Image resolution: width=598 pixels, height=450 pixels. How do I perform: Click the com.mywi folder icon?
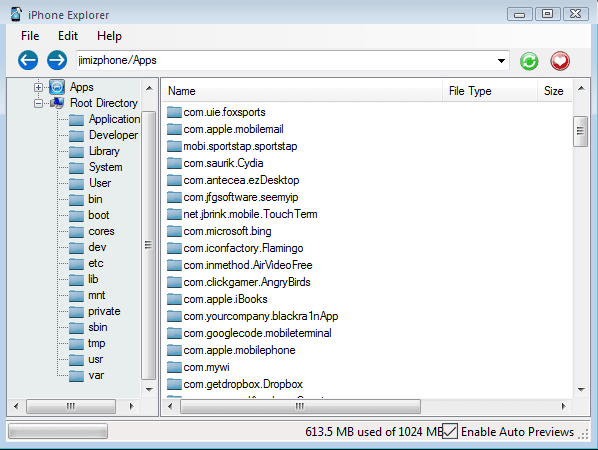click(x=174, y=367)
